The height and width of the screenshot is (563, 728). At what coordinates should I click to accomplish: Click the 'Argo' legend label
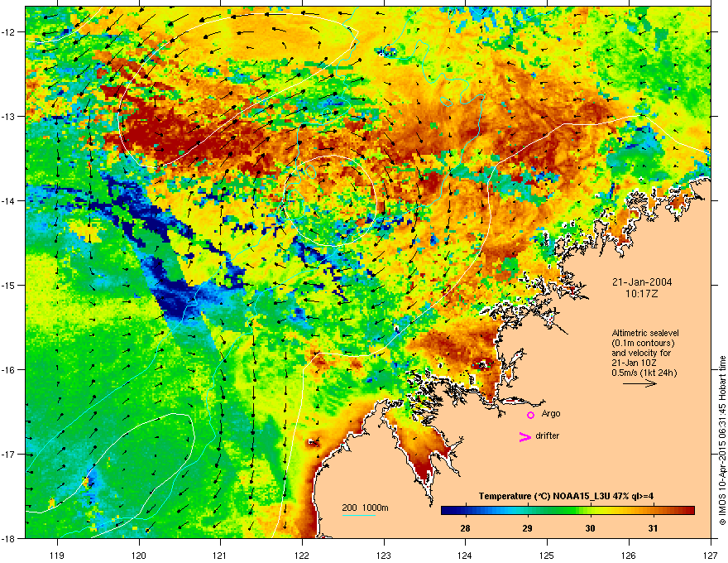[x=551, y=413]
